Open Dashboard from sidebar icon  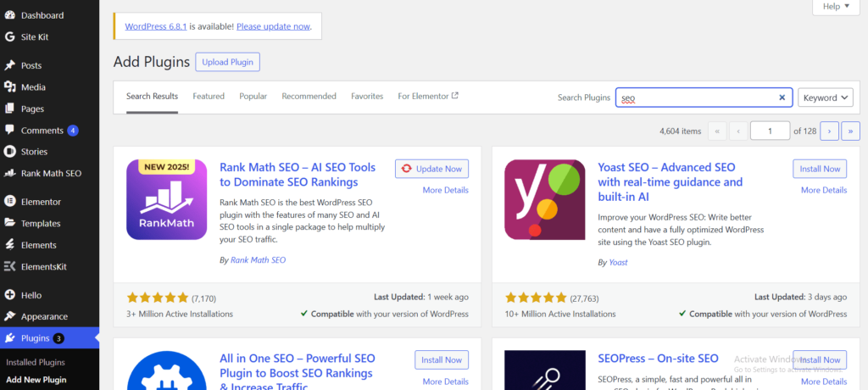pyautogui.click(x=9, y=15)
